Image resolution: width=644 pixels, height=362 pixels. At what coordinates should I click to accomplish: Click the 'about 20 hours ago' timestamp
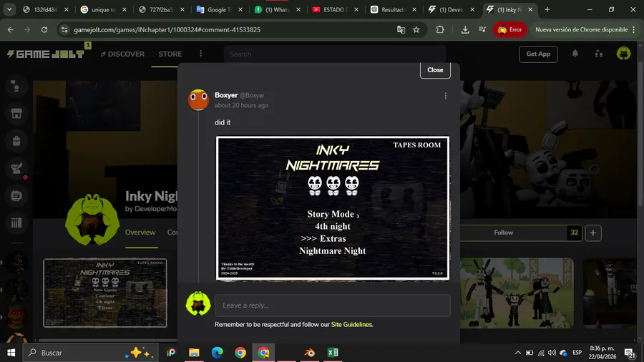coord(241,105)
